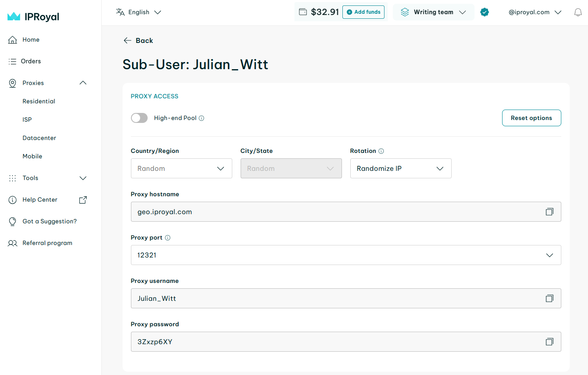Screen dimensions: 588x375
Task: Click the Writing team layers icon
Action: tap(405, 12)
